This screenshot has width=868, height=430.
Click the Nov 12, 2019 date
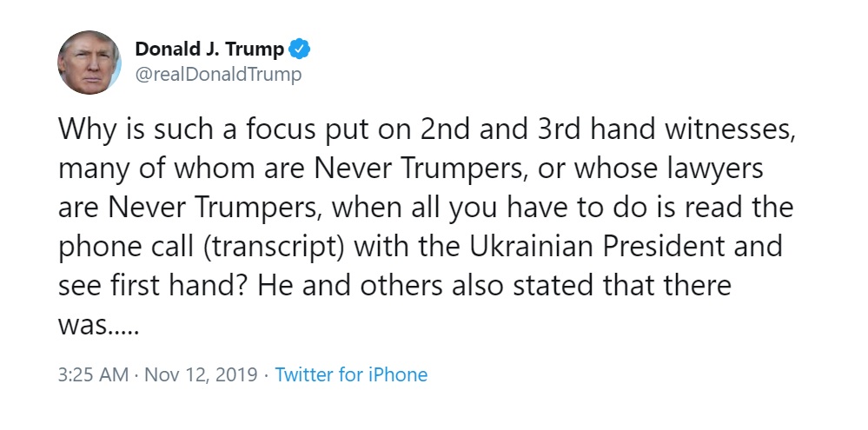(x=201, y=374)
